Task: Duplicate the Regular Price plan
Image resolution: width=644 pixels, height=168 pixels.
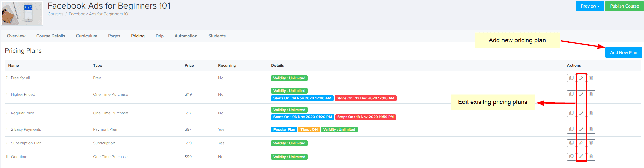Action: [x=571, y=113]
